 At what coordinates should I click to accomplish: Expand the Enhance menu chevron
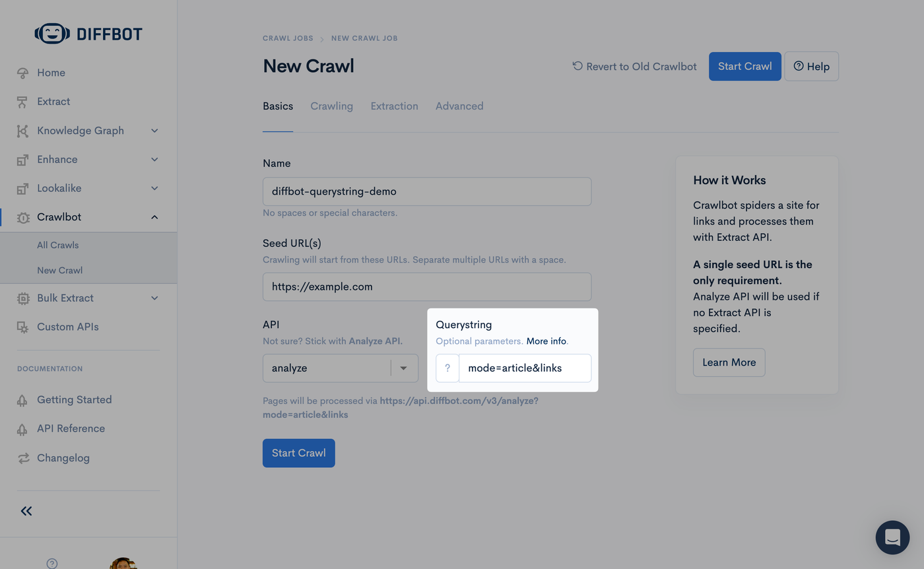[x=154, y=159]
